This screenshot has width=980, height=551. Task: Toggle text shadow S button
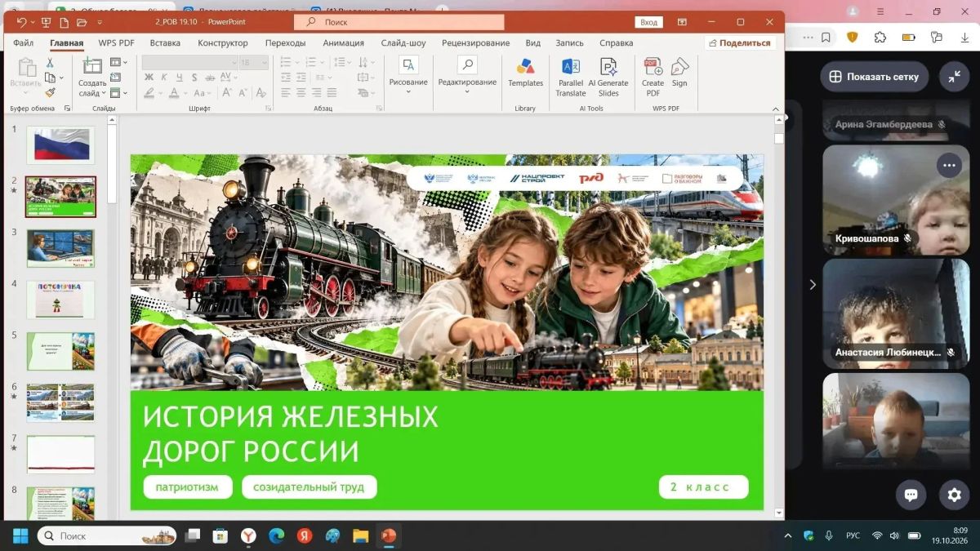[194, 78]
